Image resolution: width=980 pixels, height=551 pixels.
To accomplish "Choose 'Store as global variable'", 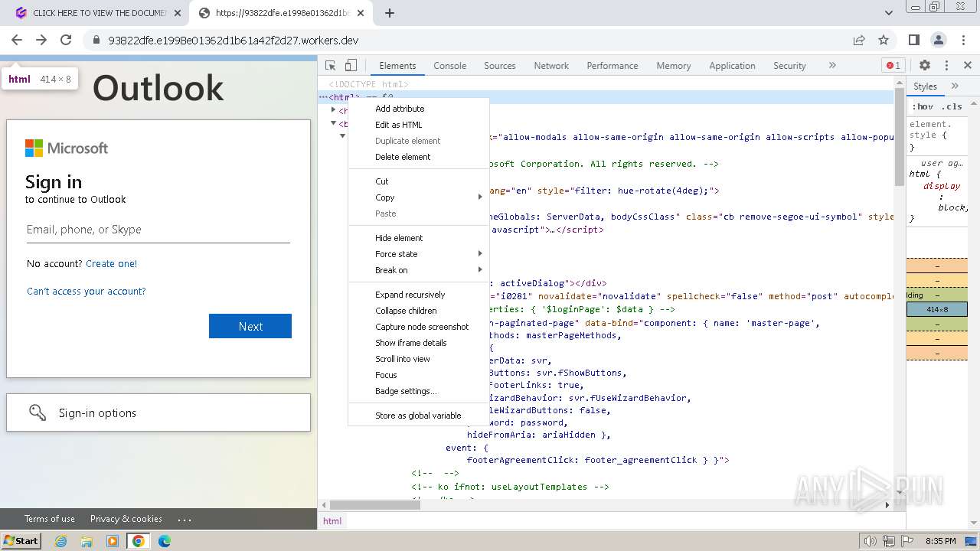I will click(x=419, y=416).
